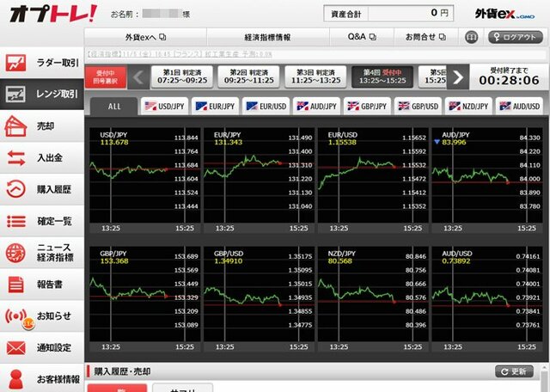Click the 00:28:06 countdown timer
Image resolution: width=550 pixels, height=392 pixels.
[x=510, y=80]
